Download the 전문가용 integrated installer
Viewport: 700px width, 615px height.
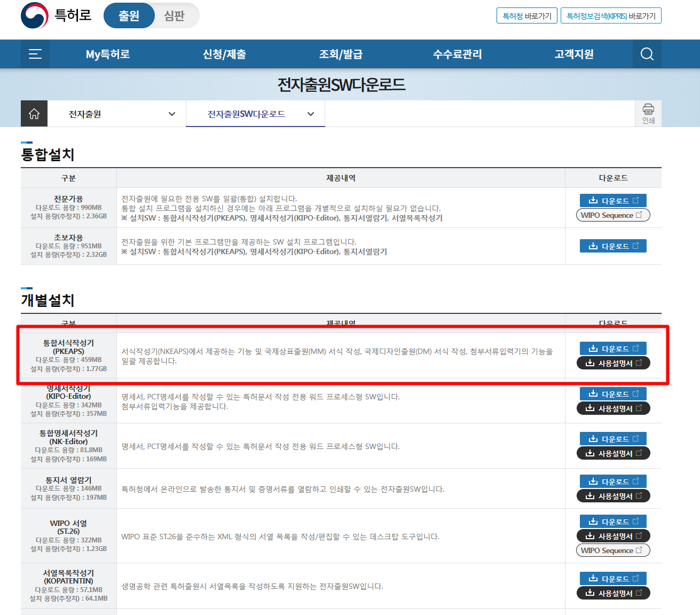[613, 201]
